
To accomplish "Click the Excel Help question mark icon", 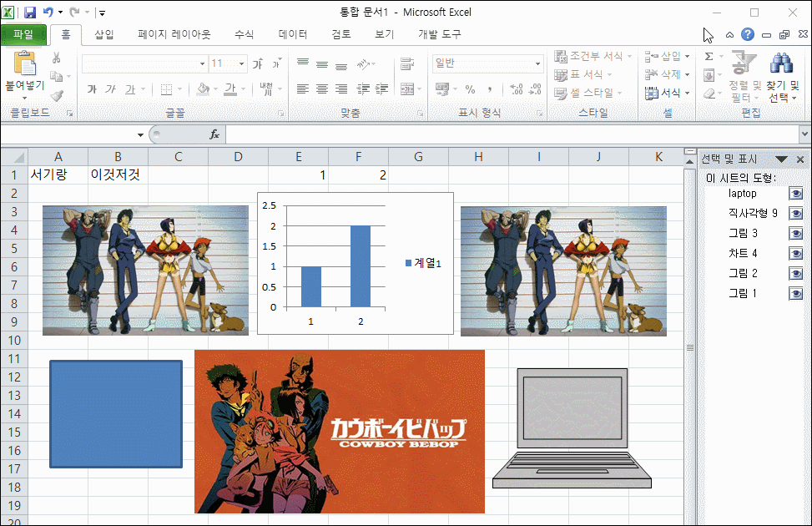I will click(747, 34).
